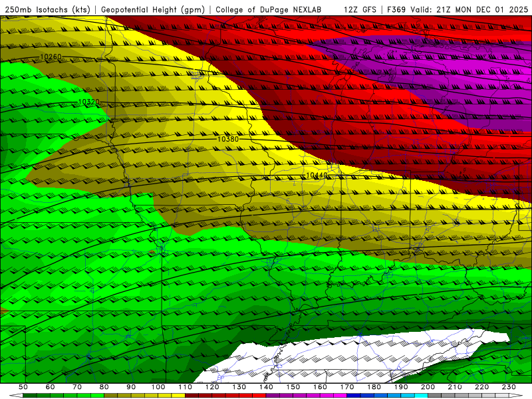Click the 'Geopotential Height (gpm)' title text
Viewport: 532px width, 399px height.
(153, 9)
